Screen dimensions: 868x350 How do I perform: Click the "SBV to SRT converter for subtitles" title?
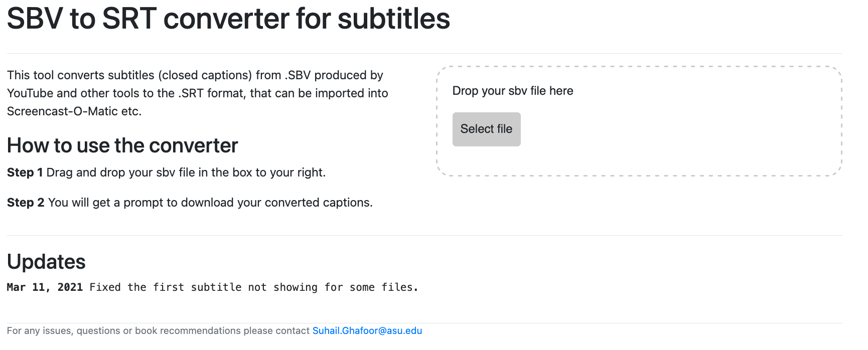click(228, 19)
